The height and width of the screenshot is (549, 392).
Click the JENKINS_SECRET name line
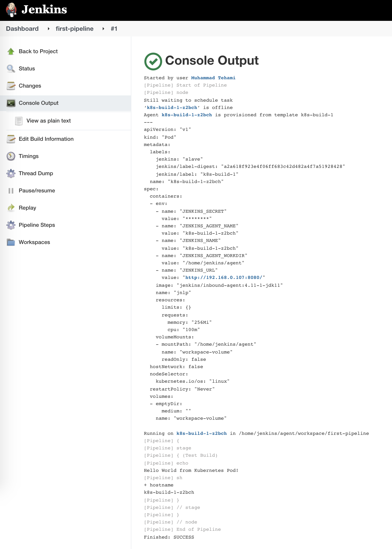191,211
